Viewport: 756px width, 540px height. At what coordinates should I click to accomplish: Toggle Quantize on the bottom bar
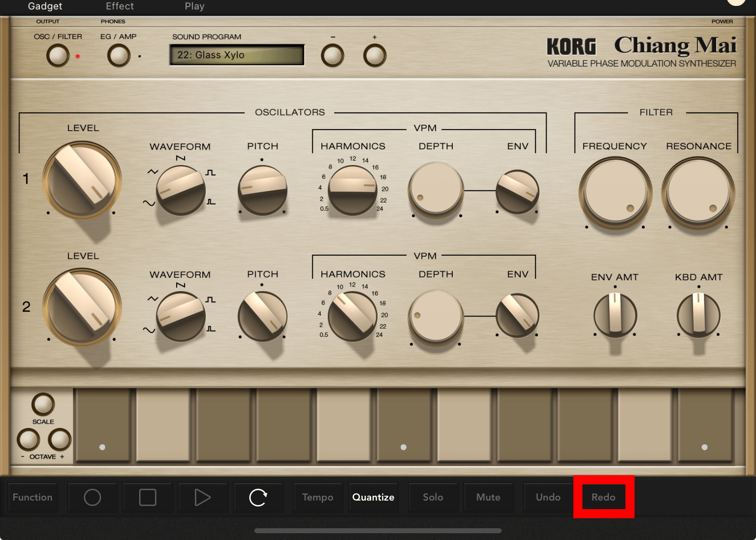pos(373,497)
